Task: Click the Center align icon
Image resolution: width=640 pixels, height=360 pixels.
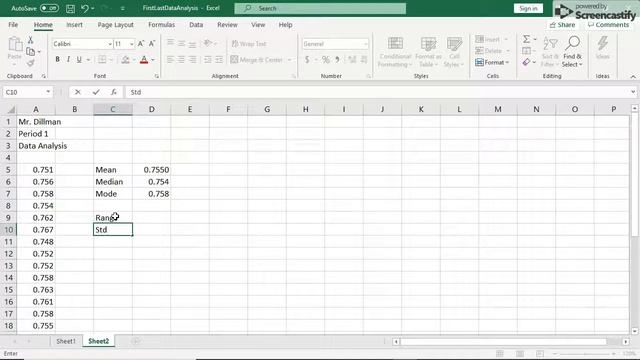Action: click(181, 60)
